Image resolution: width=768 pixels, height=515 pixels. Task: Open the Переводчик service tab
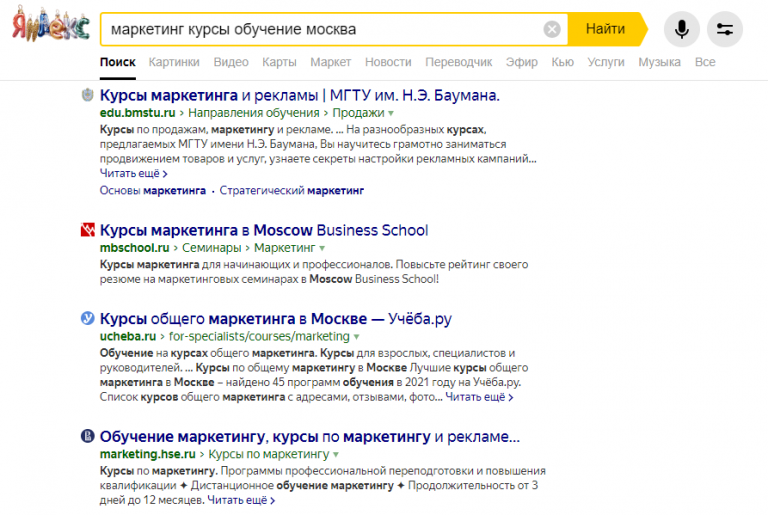458,62
